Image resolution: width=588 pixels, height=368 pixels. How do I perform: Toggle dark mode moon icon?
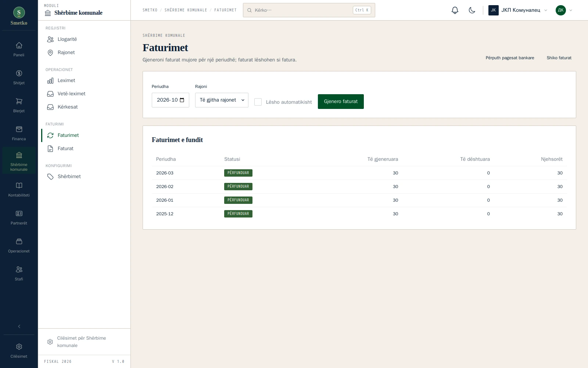(472, 10)
